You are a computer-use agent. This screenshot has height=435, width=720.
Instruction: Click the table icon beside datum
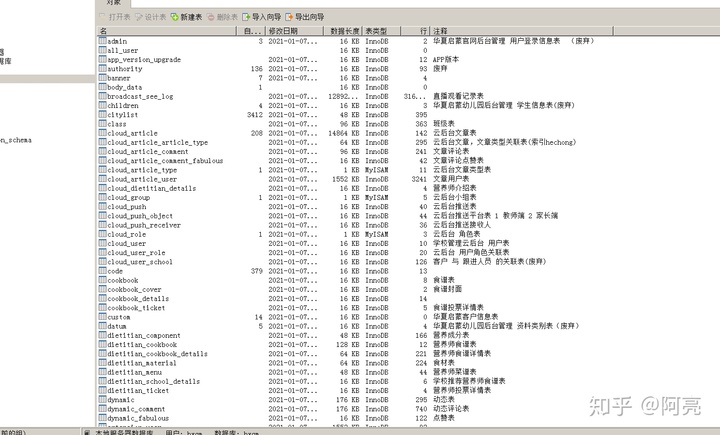[102, 325]
